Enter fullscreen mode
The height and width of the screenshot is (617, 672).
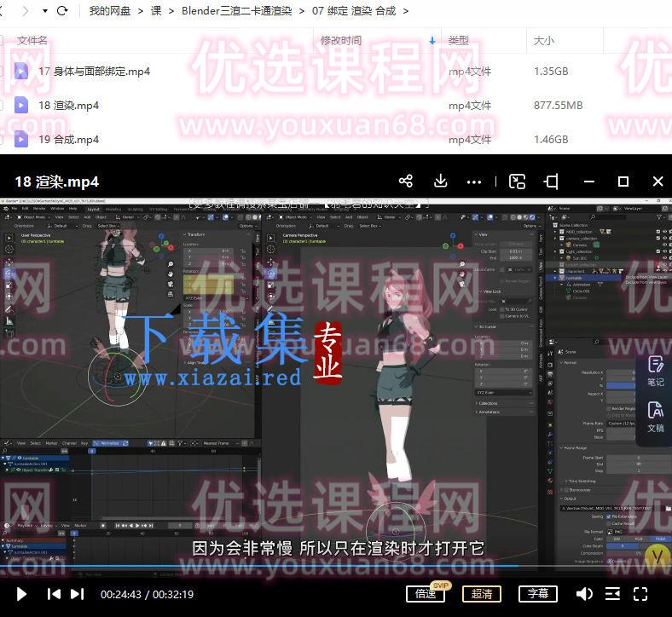640,594
